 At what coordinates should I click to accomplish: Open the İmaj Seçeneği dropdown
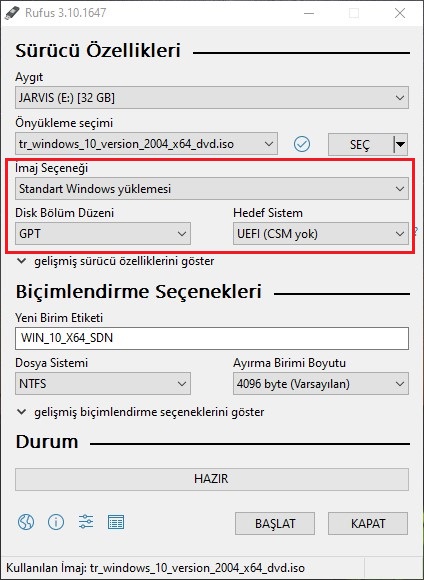[212, 189]
